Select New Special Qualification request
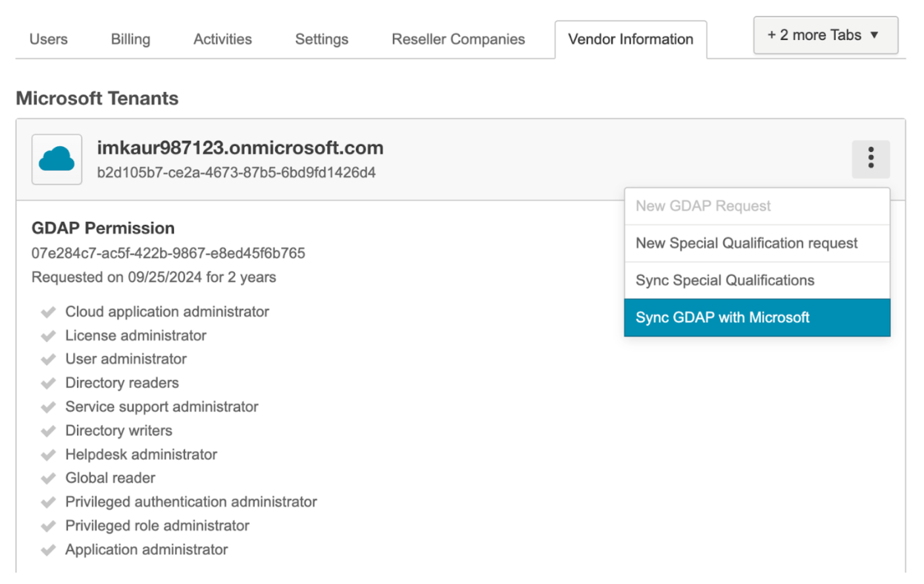Screen dimensions: 924x584 pyautogui.click(x=756, y=243)
